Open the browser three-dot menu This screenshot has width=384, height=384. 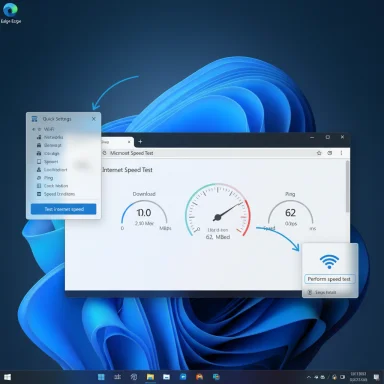341,153
